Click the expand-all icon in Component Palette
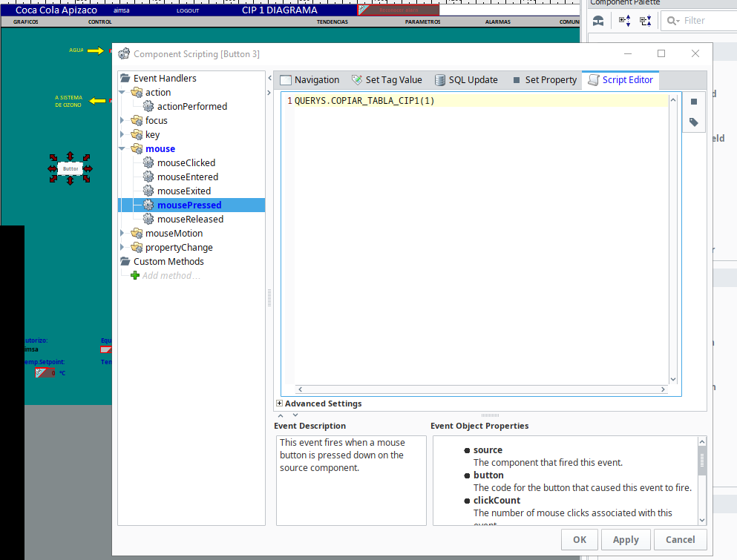This screenshot has width=737, height=560. tap(625, 21)
